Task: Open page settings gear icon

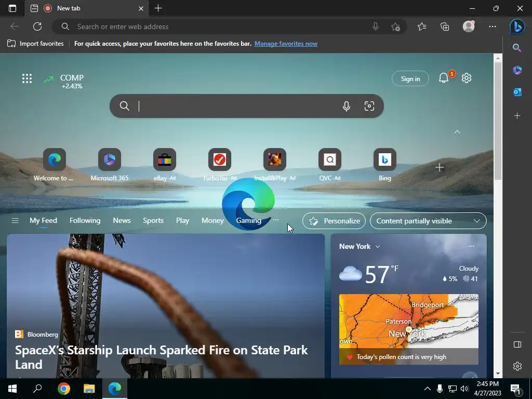Action: tap(467, 78)
